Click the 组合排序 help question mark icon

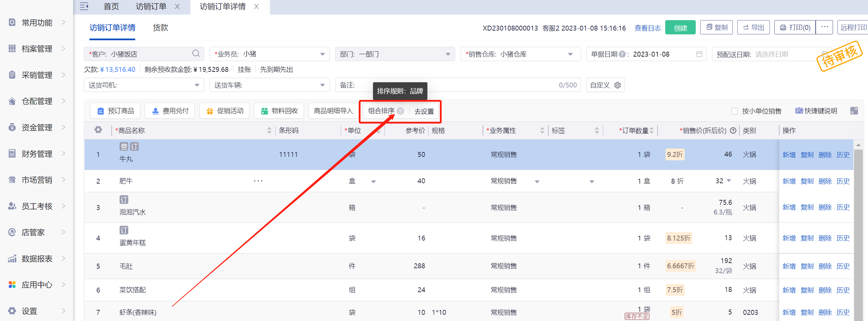[400, 111]
